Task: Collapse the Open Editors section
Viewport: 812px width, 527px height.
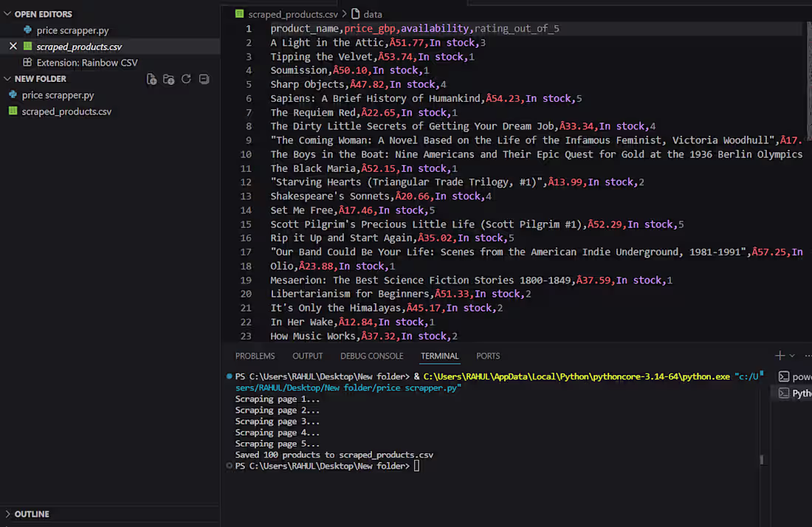Action: [7, 14]
